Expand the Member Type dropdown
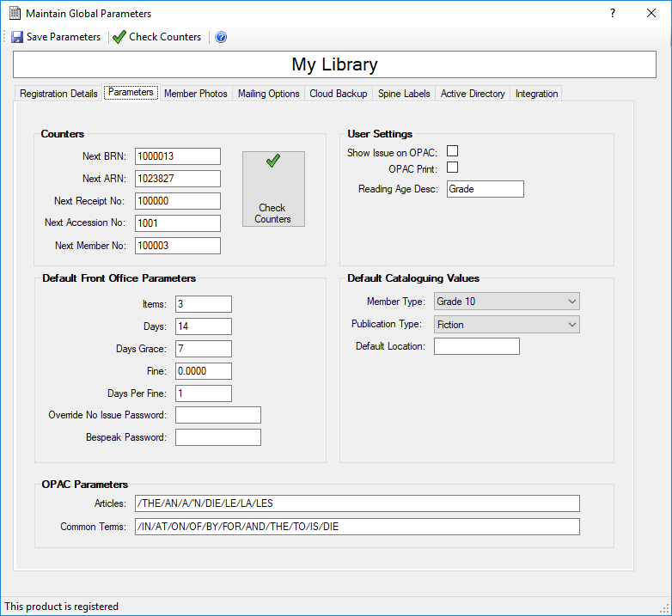 coord(506,302)
